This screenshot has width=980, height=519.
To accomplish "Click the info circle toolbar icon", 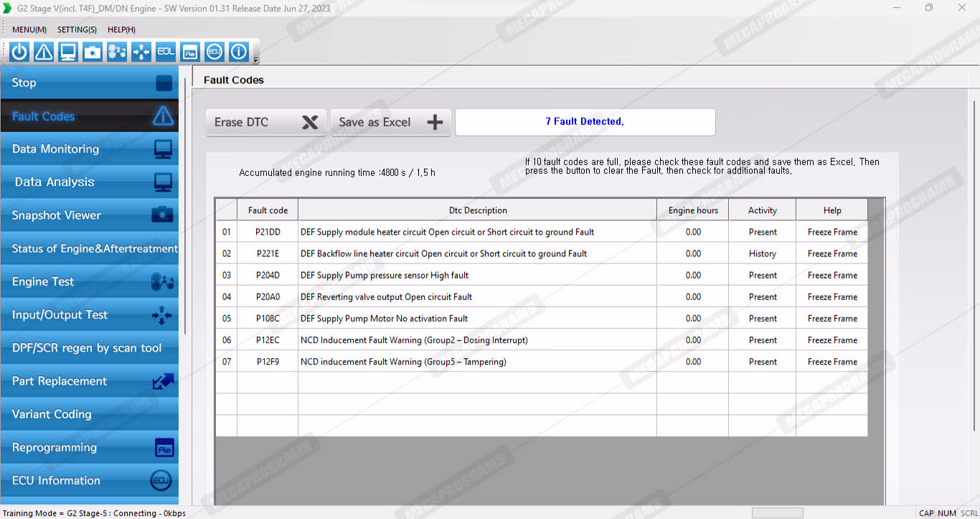I will [x=238, y=52].
